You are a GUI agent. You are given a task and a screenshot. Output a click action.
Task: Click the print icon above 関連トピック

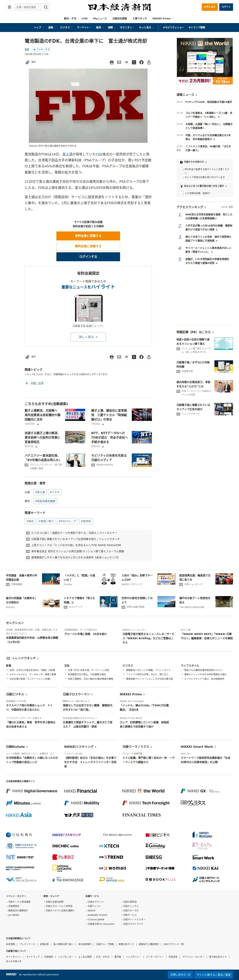[x=111, y=357]
